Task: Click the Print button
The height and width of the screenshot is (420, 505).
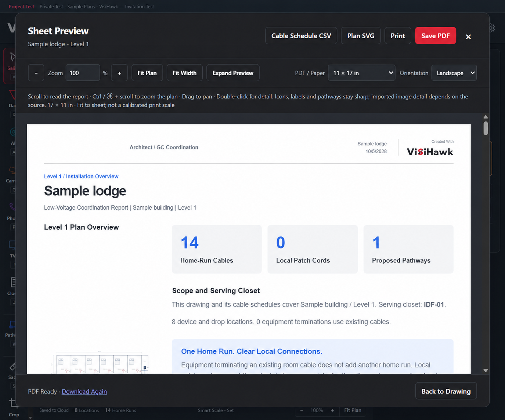Action: coord(398,36)
